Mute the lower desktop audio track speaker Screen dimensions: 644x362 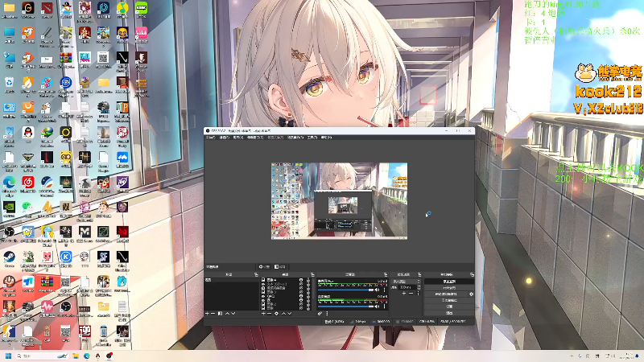click(x=377, y=306)
